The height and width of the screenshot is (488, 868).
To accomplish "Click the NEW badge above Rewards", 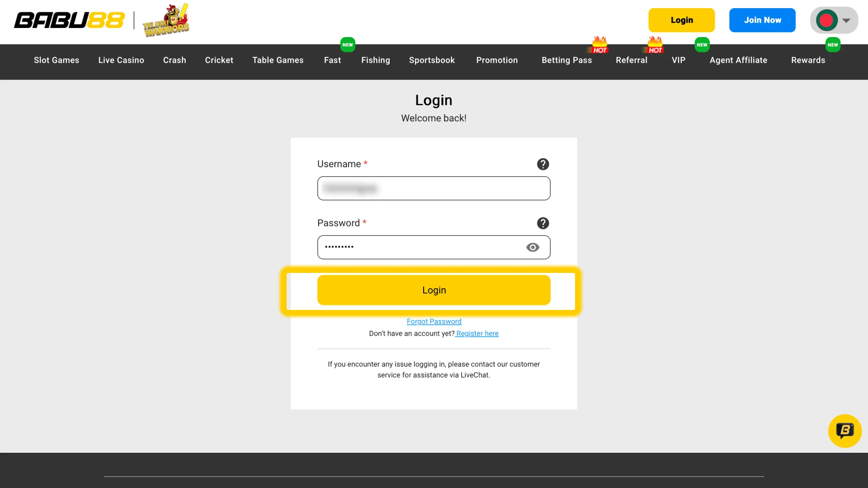I will coord(833,45).
